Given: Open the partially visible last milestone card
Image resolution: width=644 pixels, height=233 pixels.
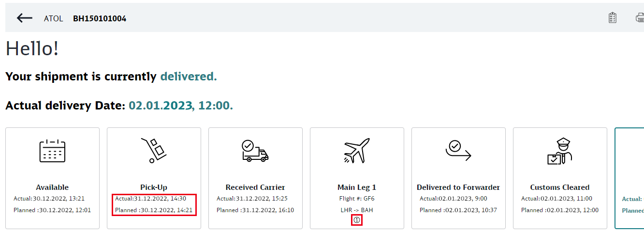Looking at the screenshot, I should [629, 178].
